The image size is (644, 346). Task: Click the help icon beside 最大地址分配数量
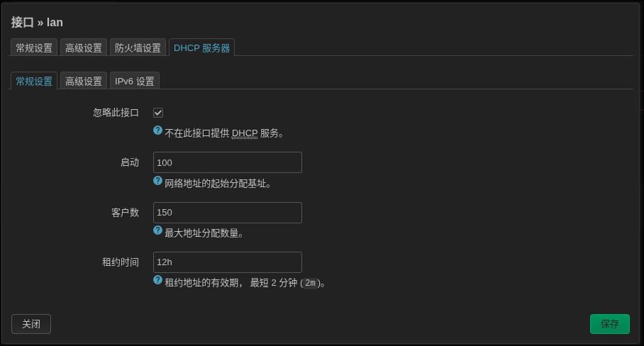tap(158, 231)
